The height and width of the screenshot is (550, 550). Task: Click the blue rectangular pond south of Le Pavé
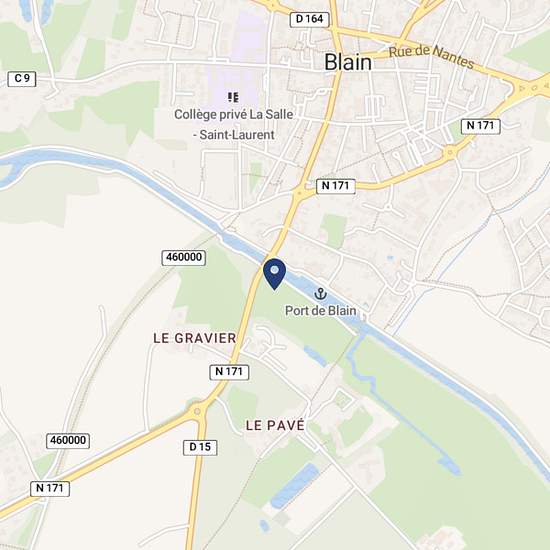(295, 485)
